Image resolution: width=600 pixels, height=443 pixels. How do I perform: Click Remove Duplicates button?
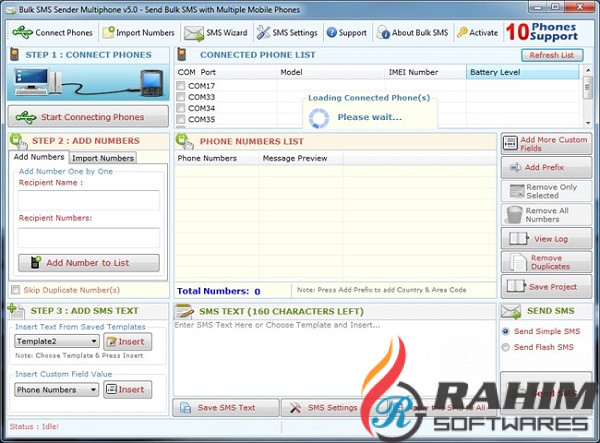pos(546,262)
